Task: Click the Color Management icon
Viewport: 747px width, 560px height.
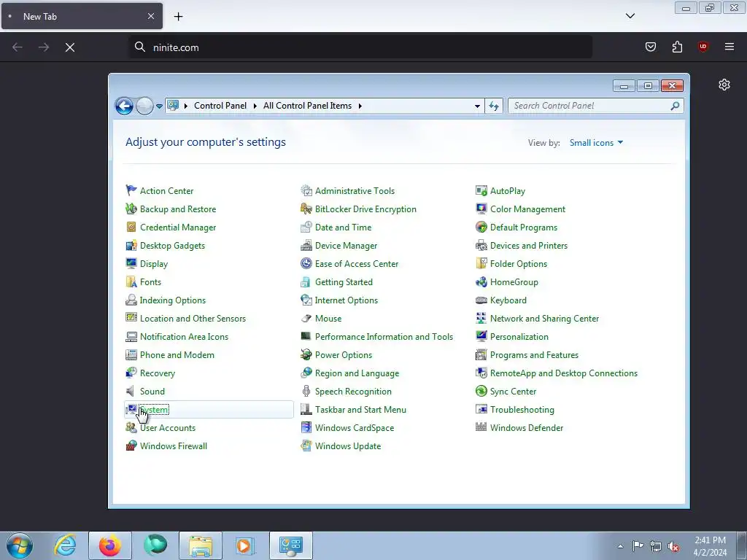Action: pos(481,209)
